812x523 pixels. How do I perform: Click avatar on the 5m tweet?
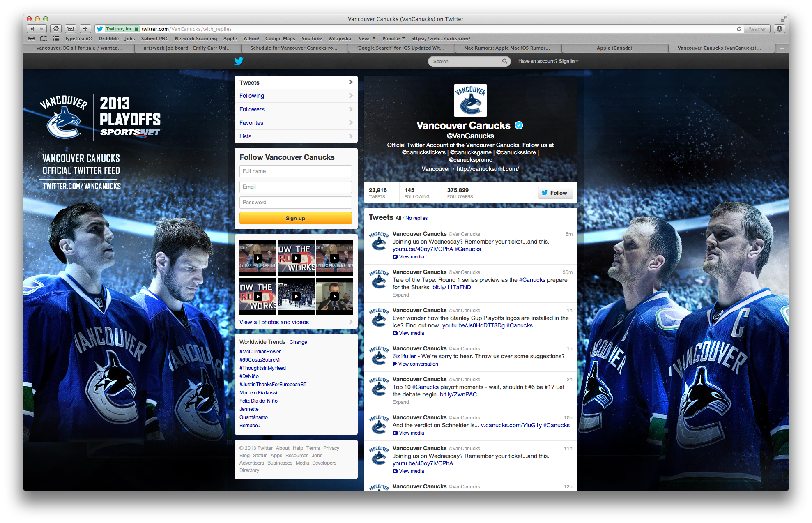(378, 241)
